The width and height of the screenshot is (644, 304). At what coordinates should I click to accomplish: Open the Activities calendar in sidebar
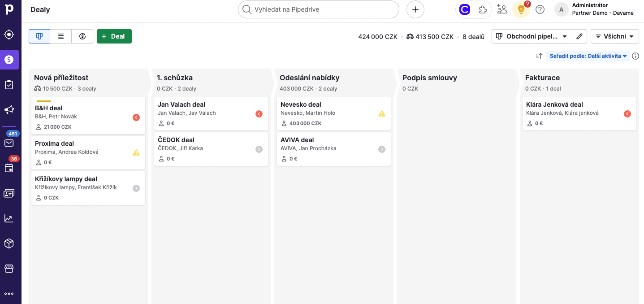(9, 168)
